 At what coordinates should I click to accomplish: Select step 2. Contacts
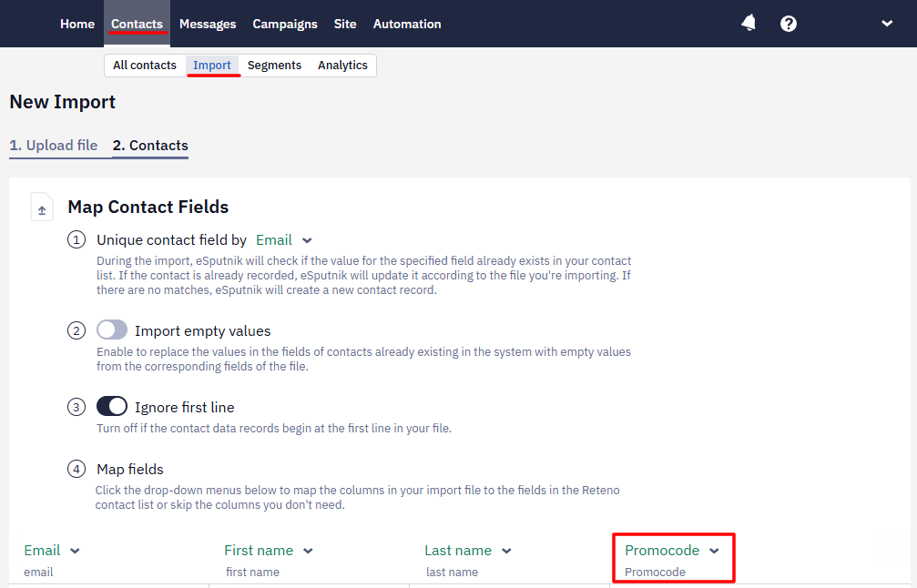point(150,145)
